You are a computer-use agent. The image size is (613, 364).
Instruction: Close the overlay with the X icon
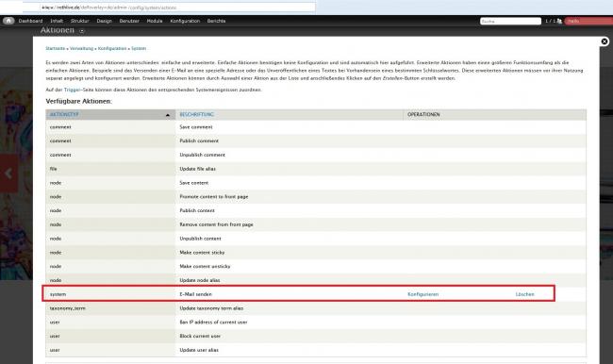pyautogui.click(x=605, y=41)
